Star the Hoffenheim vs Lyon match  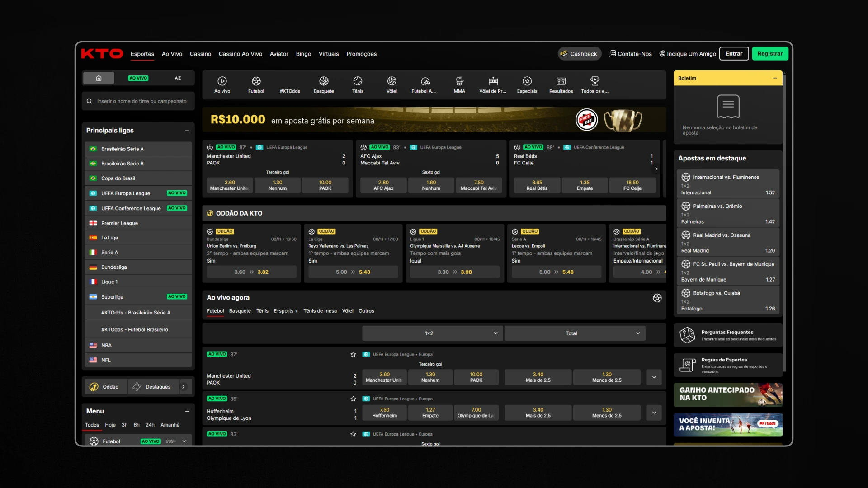coord(353,399)
